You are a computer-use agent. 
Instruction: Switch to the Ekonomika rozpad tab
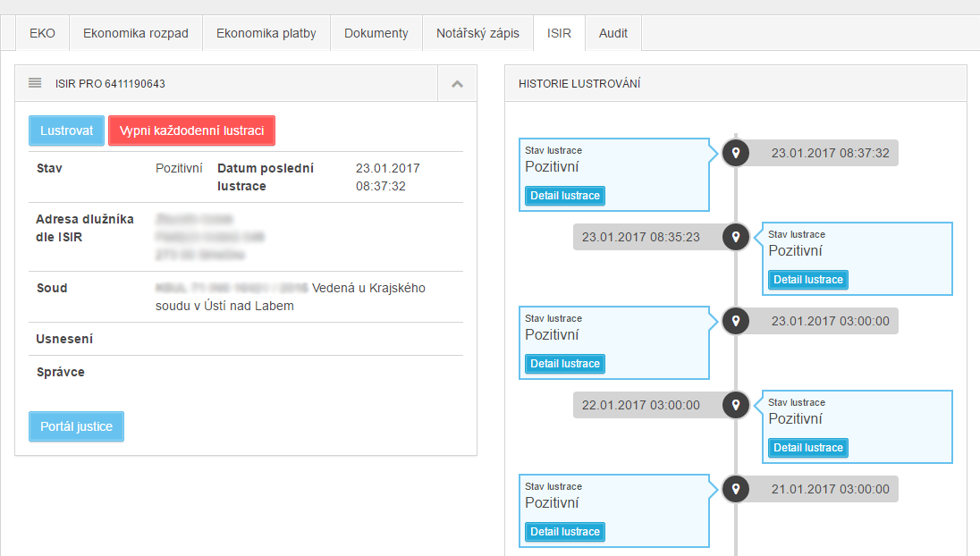[136, 33]
